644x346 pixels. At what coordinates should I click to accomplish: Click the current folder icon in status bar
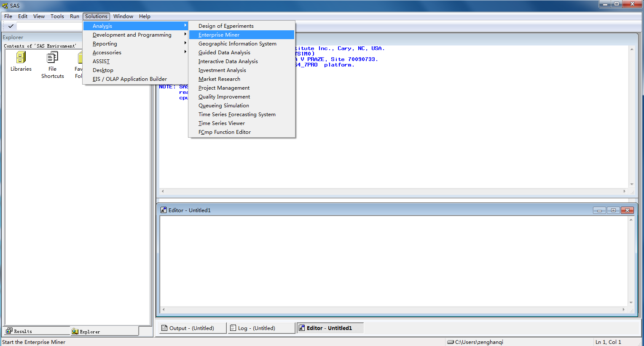[x=451, y=342]
